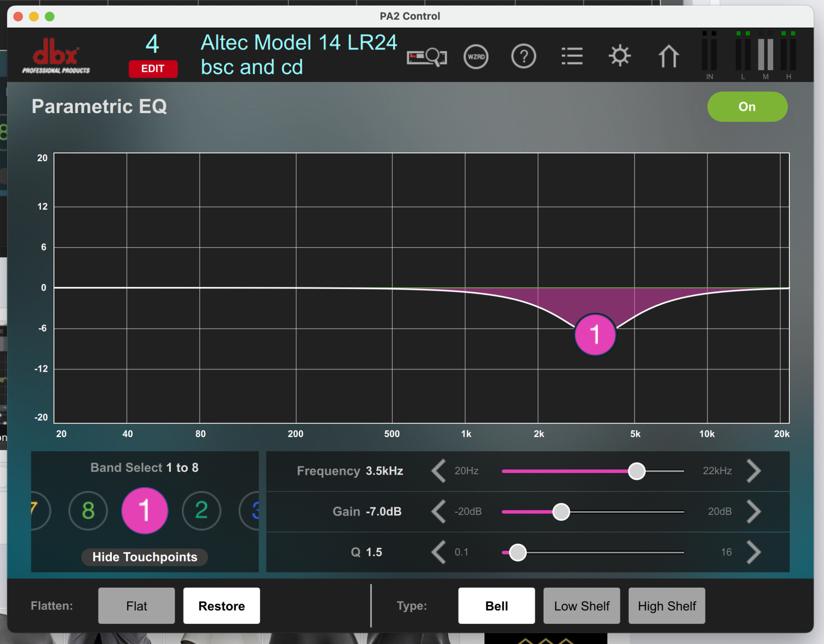Click Flat to flatten the EQ
This screenshot has width=824, height=644.
click(136, 606)
